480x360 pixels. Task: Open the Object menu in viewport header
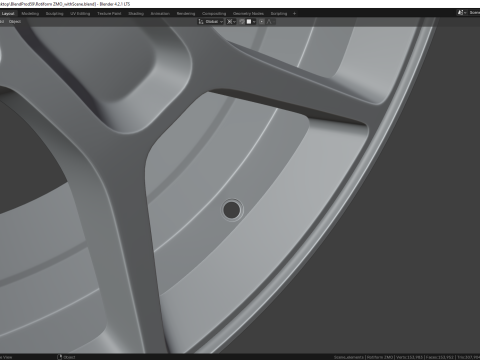pos(15,22)
